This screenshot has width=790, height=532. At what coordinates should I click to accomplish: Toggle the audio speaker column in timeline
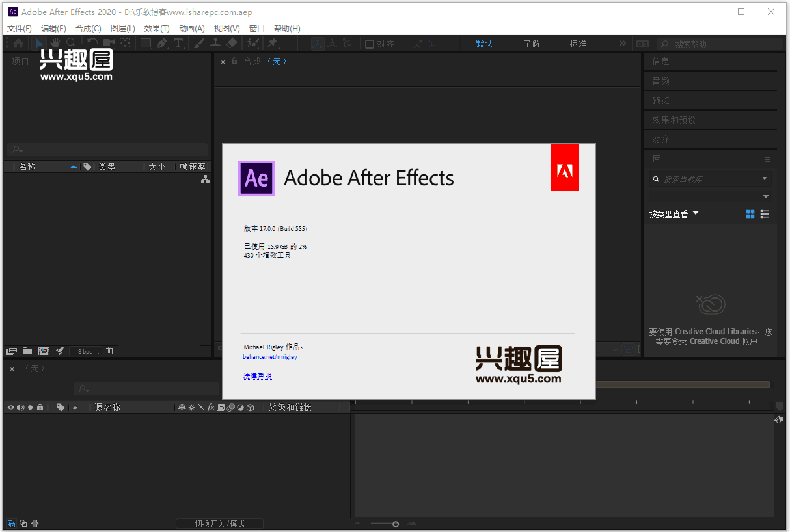coord(21,408)
